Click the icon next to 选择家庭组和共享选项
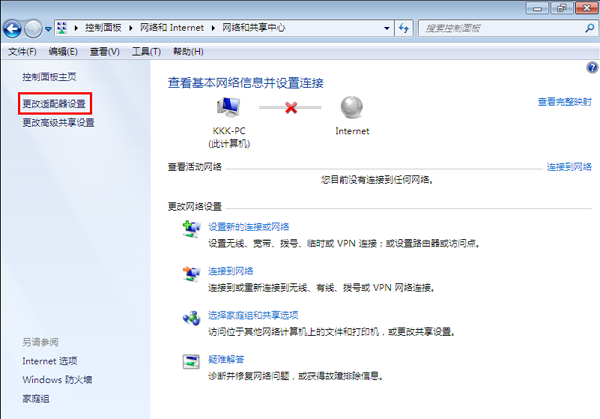This screenshot has height=419, width=600. pyautogui.click(x=190, y=319)
